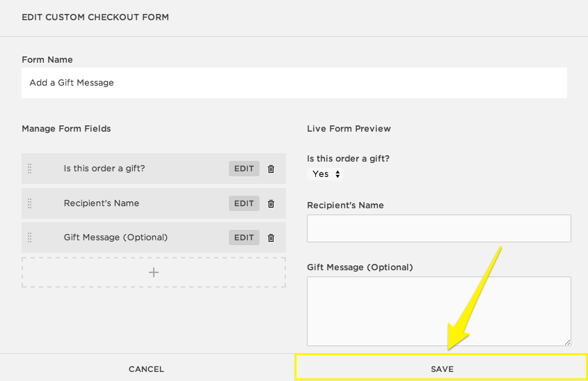Image resolution: width=588 pixels, height=381 pixels.
Task: Focus the Form Name text field
Action: pos(294,82)
